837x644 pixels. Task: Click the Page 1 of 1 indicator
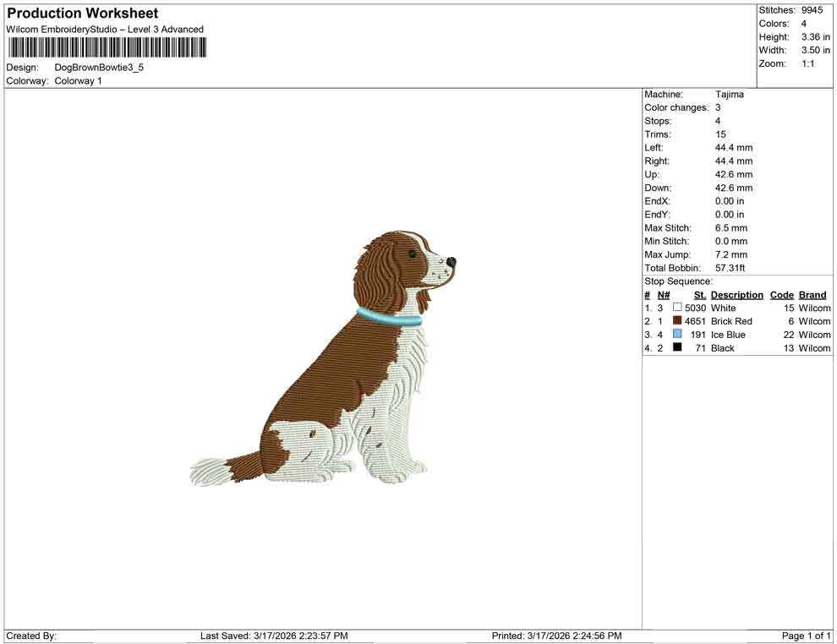tap(806, 636)
